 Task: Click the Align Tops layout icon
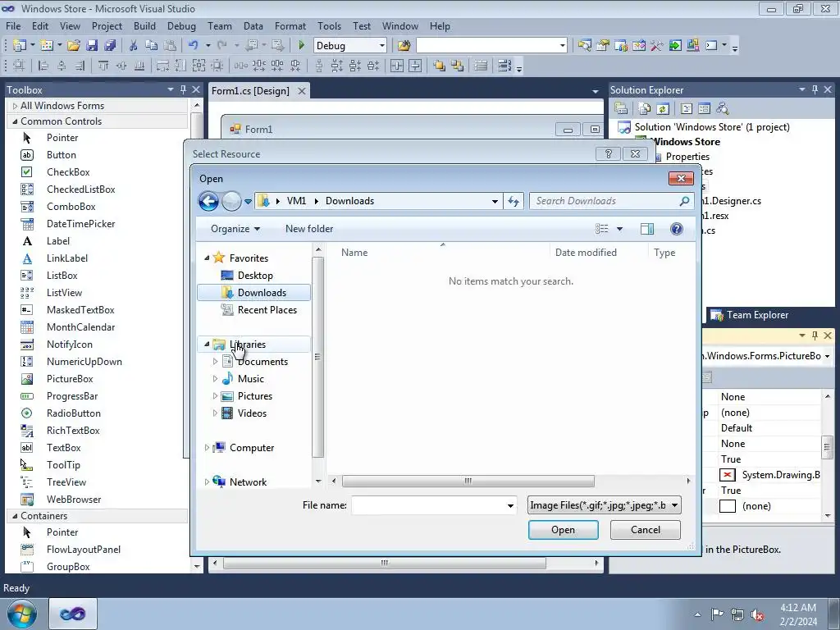103,66
